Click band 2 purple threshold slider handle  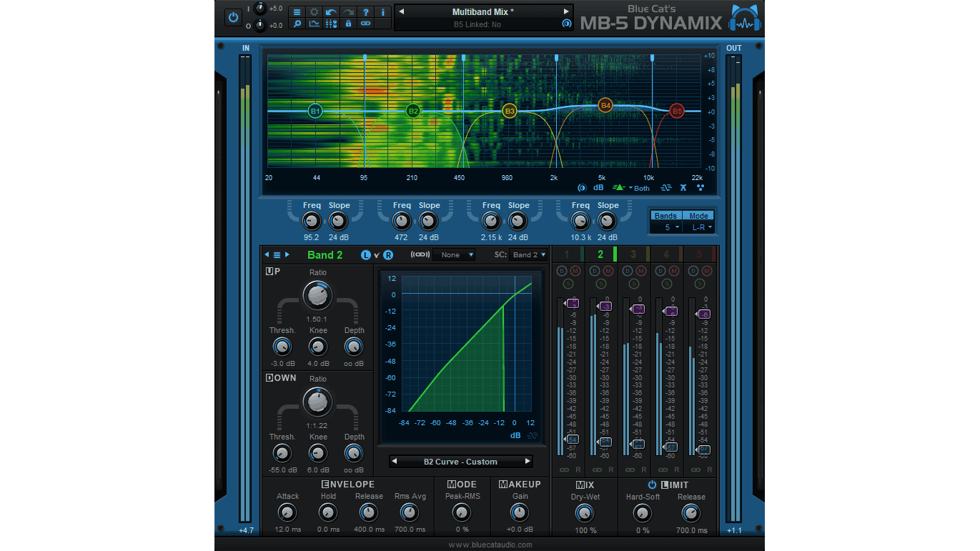(x=605, y=307)
